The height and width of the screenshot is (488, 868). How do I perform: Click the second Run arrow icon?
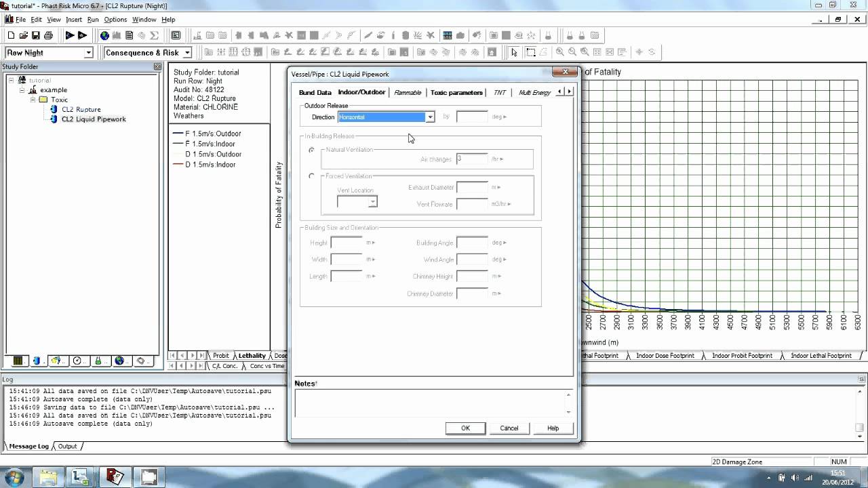click(82, 35)
